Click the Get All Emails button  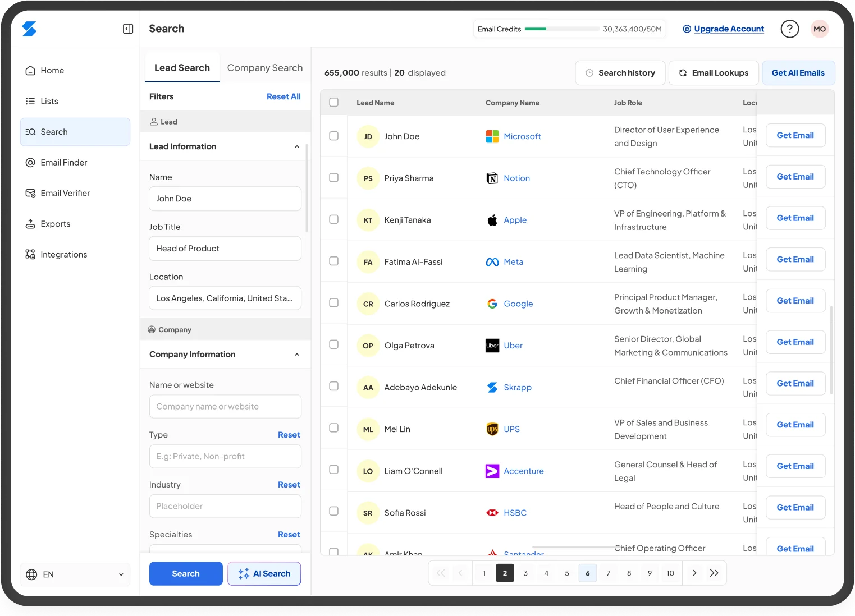click(x=798, y=73)
